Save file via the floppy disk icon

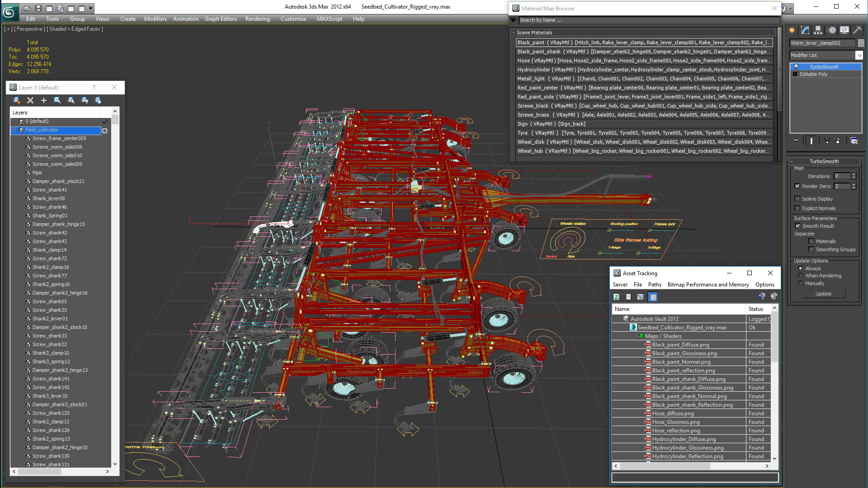click(x=38, y=8)
